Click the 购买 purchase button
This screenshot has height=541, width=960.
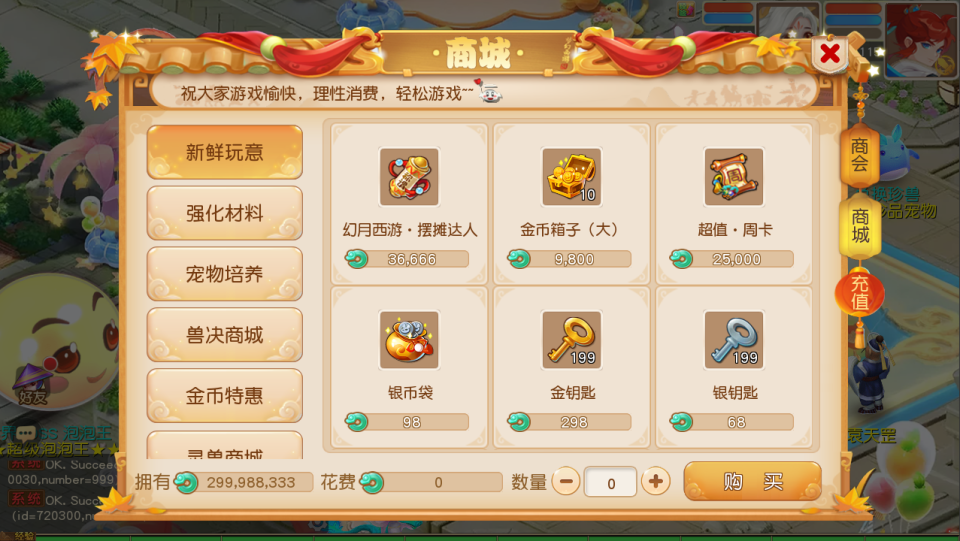(752, 482)
